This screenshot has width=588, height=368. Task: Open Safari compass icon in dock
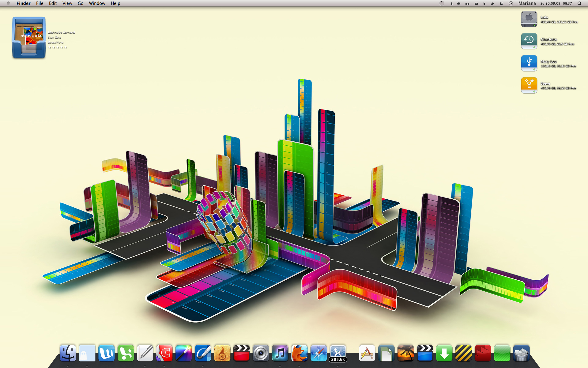tap(318, 353)
